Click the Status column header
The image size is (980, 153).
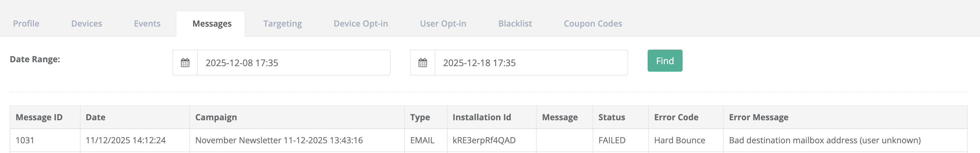pyautogui.click(x=611, y=117)
